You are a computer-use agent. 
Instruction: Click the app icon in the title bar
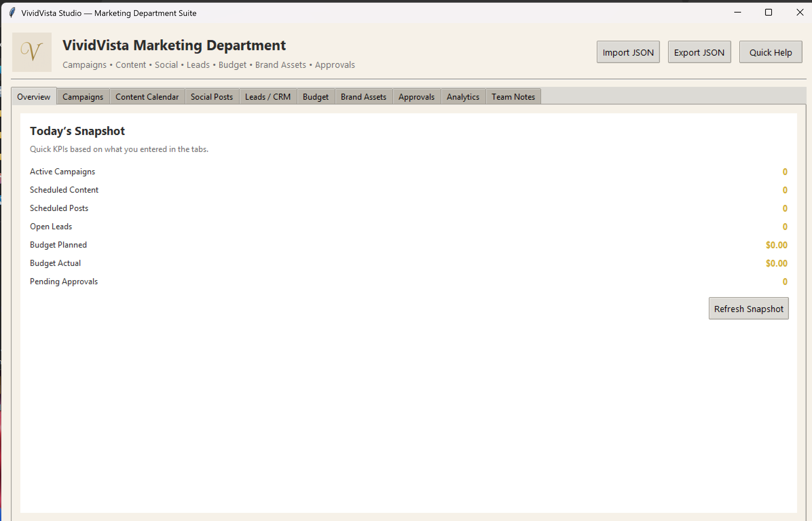pyautogui.click(x=13, y=13)
